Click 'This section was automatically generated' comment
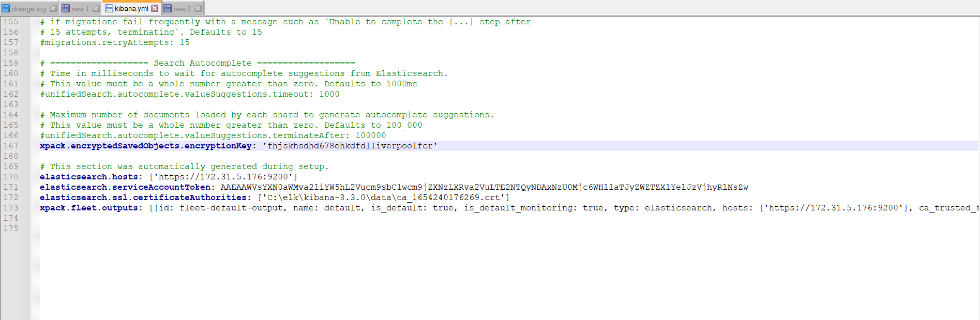Viewport: 980px width, 320px height. [184, 166]
